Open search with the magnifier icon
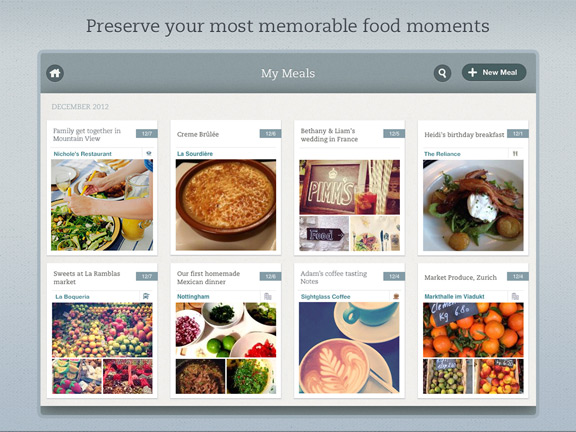576x432 pixels. pos(442,73)
